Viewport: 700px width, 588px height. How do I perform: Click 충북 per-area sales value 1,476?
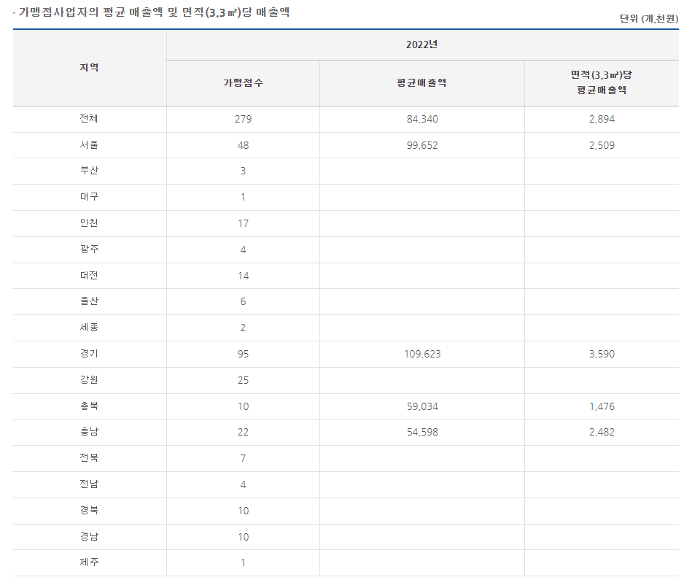click(602, 406)
